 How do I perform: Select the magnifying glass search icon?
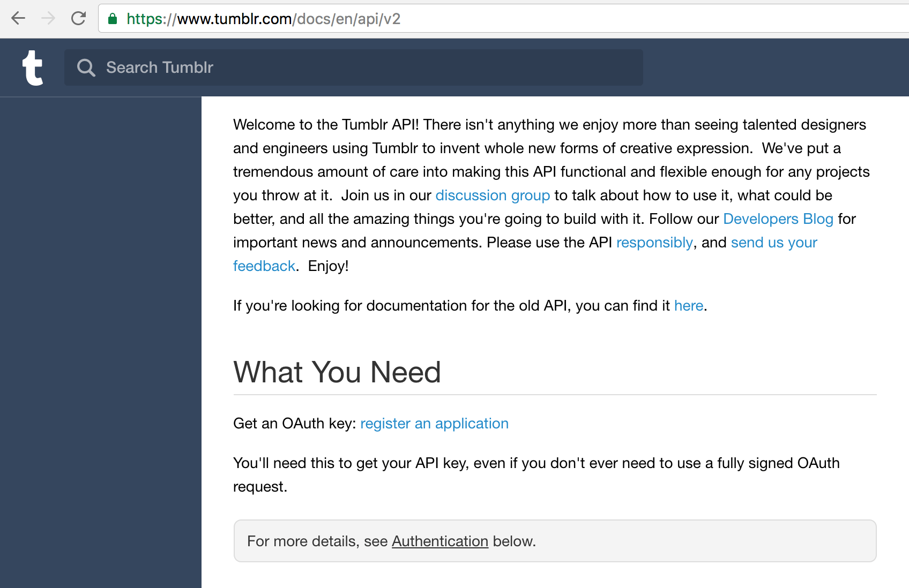(86, 67)
